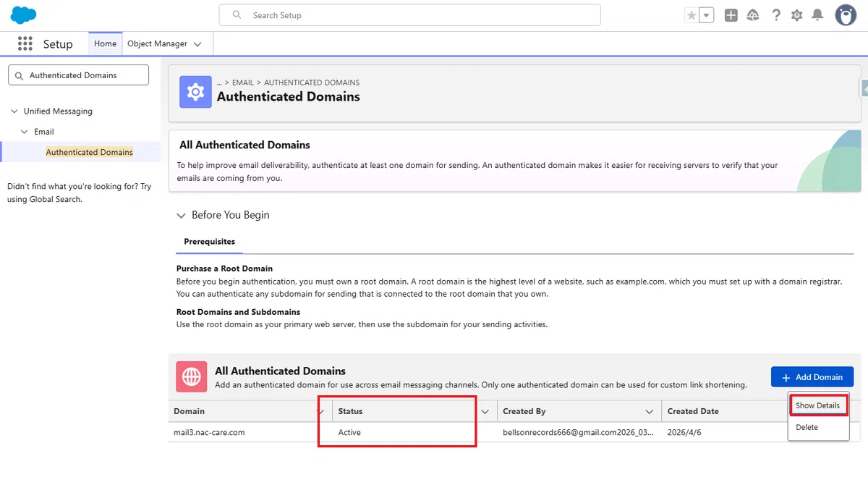
Task: Click the Favorites star icon
Action: point(692,15)
